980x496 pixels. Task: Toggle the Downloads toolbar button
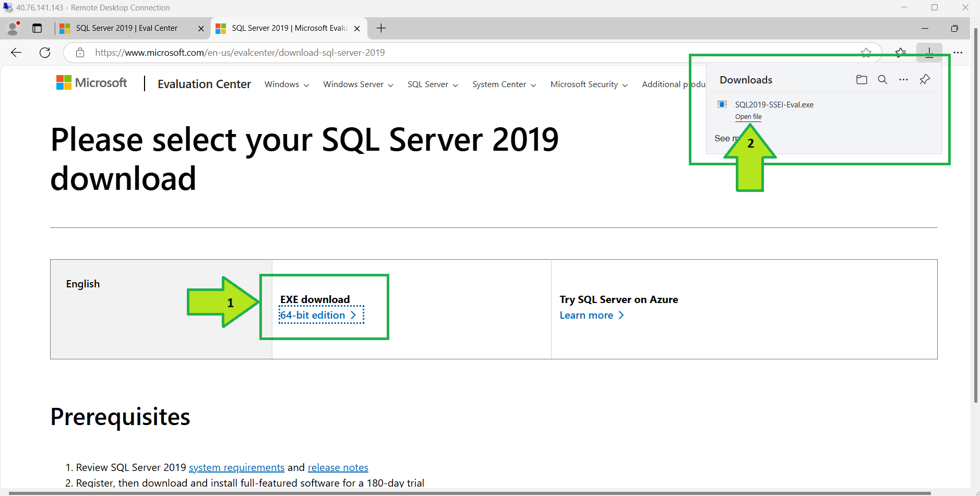(x=929, y=52)
